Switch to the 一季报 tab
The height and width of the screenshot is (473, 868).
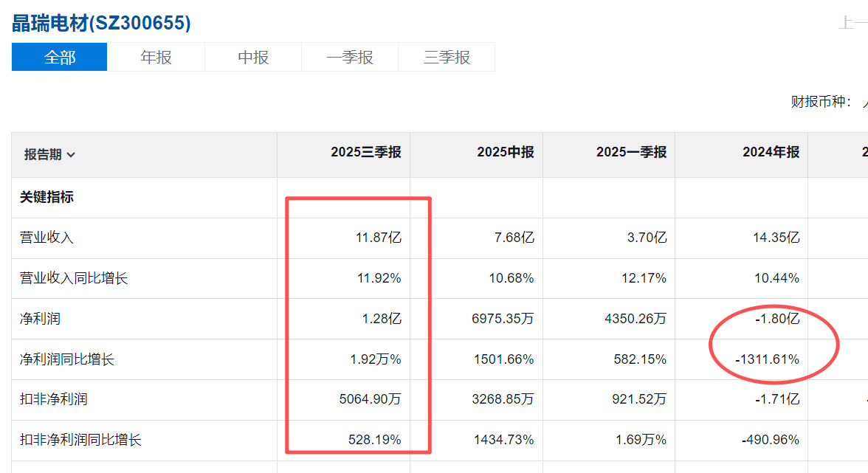[349, 57]
